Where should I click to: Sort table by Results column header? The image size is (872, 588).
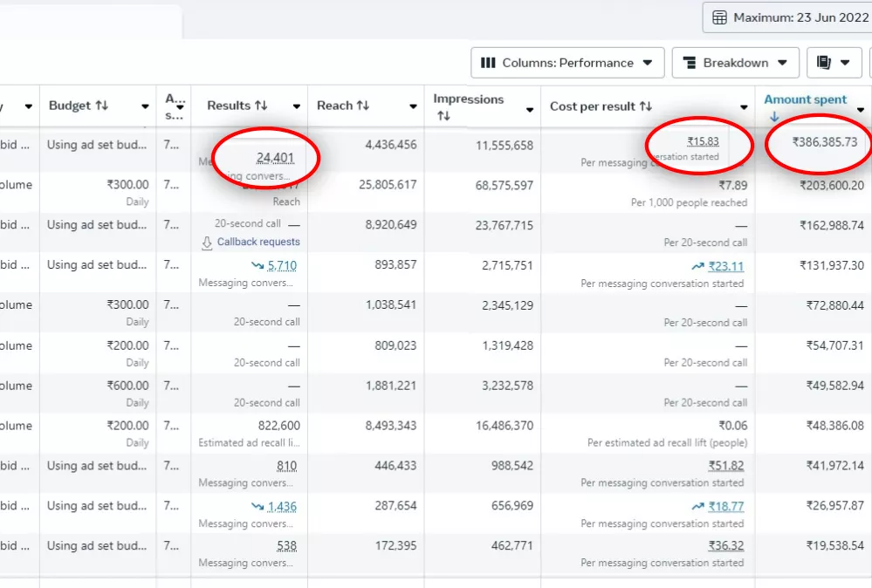pyautogui.click(x=237, y=106)
